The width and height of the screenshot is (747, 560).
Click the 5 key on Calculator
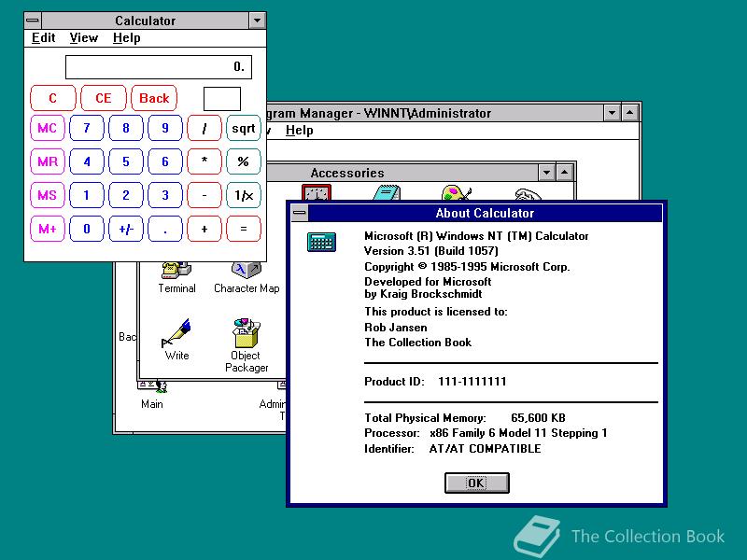126,161
